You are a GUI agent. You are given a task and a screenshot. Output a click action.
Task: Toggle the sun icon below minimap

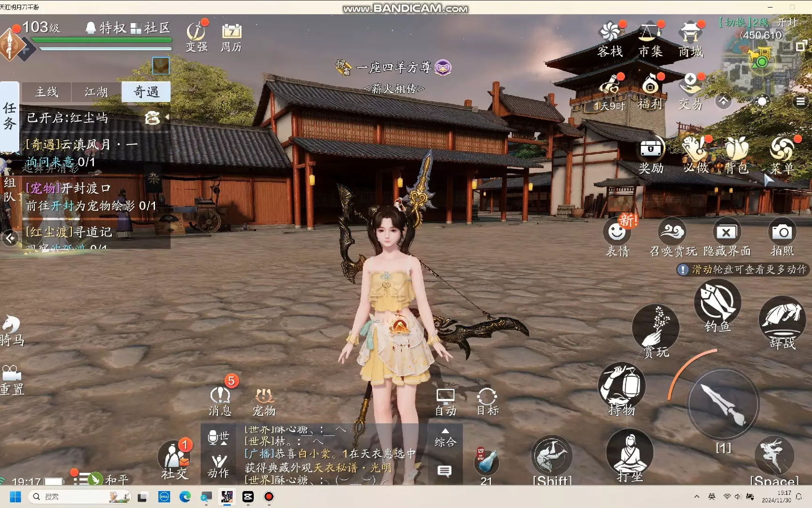[762, 101]
